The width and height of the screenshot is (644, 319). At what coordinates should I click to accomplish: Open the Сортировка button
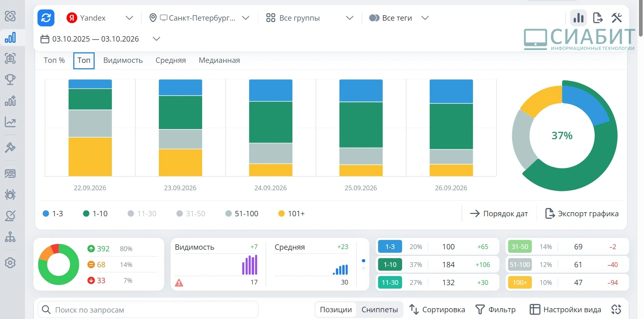[x=437, y=310]
